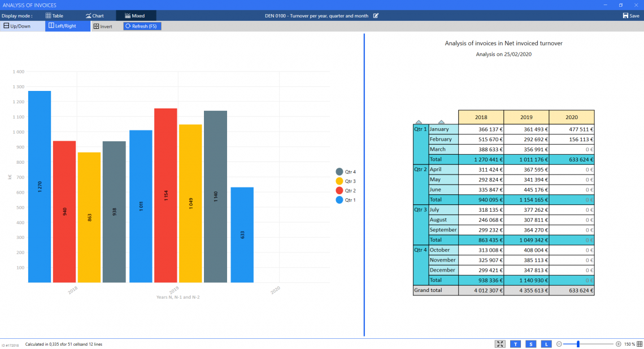Click the 1 270 441 € total cell
644x349 pixels.
(x=481, y=159)
